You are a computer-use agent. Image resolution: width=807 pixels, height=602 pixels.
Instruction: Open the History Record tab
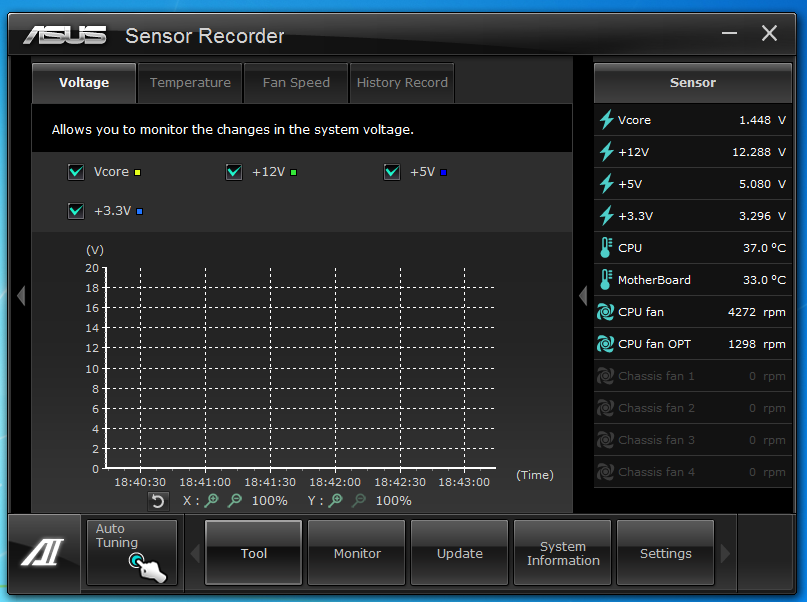pyautogui.click(x=402, y=83)
